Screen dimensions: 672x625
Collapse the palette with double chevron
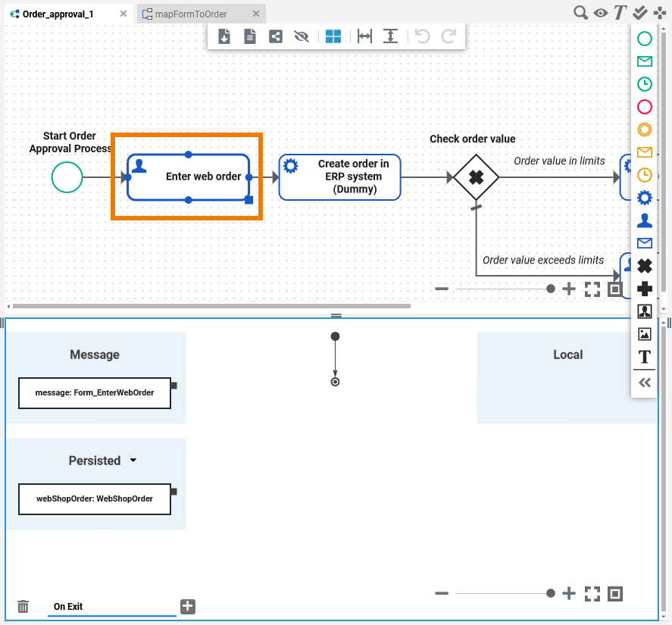point(644,383)
